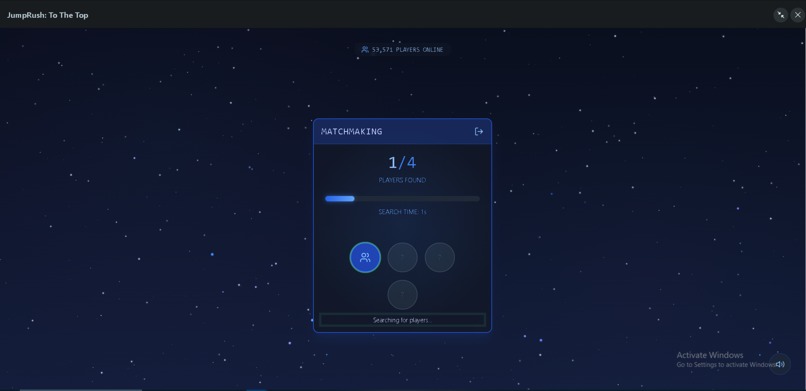Leave matchmaking via the exit icon
This screenshot has height=391, width=806.
point(479,132)
